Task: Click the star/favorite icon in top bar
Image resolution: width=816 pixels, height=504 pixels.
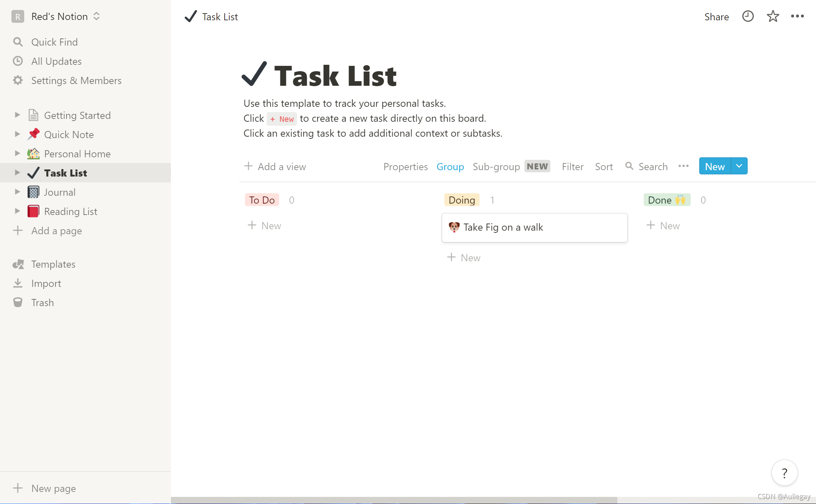Action: click(x=772, y=16)
